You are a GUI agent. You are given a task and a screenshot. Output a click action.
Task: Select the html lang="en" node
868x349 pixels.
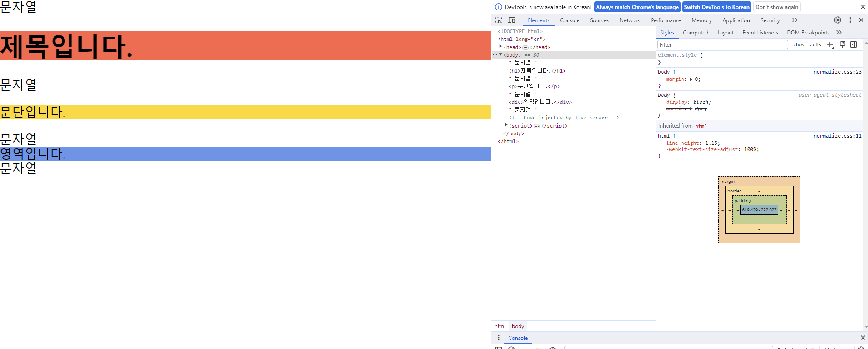point(522,39)
